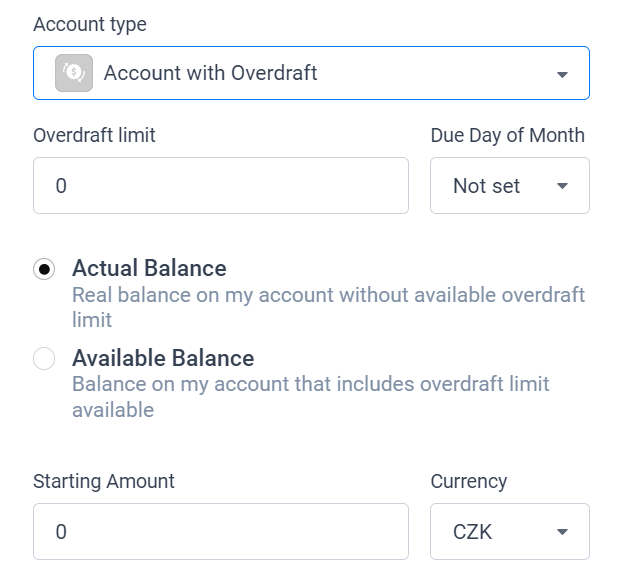636x576 pixels.
Task: Click the Due Day dropdown arrow
Action: coord(562,187)
